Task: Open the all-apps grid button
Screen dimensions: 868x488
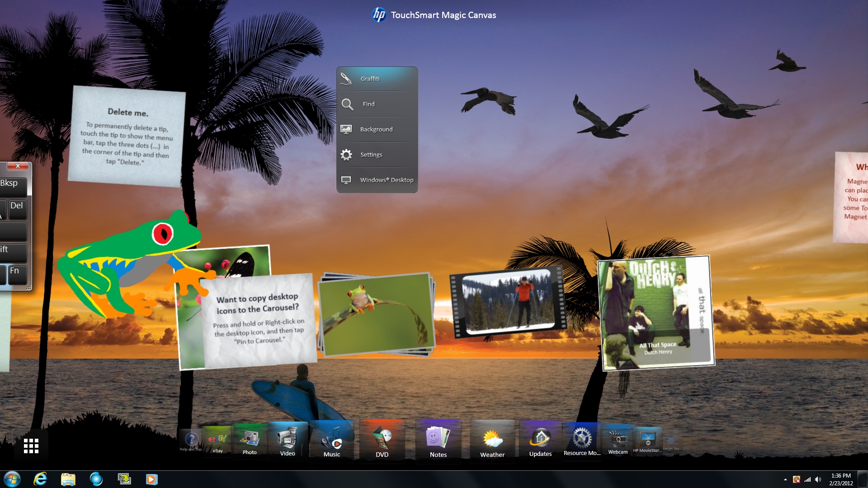Action: pos(31,446)
